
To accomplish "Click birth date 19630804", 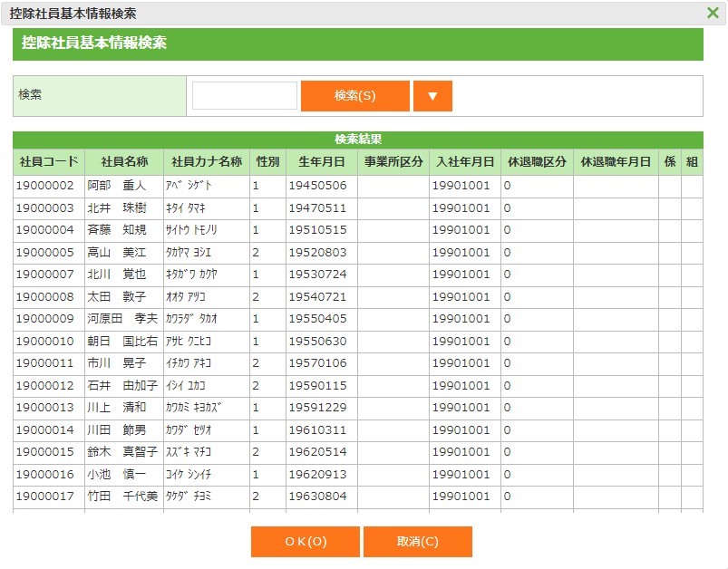I will [x=318, y=497].
